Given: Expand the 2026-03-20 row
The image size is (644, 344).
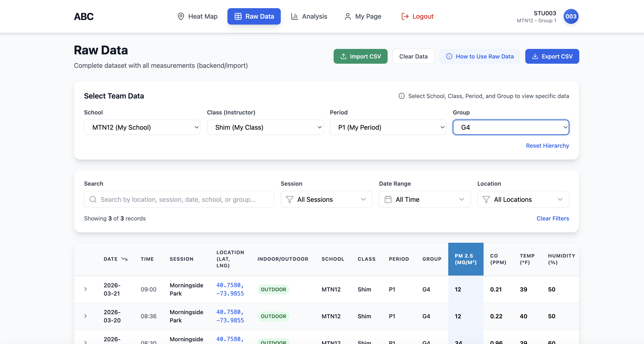Looking at the screenshot, I should point(85,316).
